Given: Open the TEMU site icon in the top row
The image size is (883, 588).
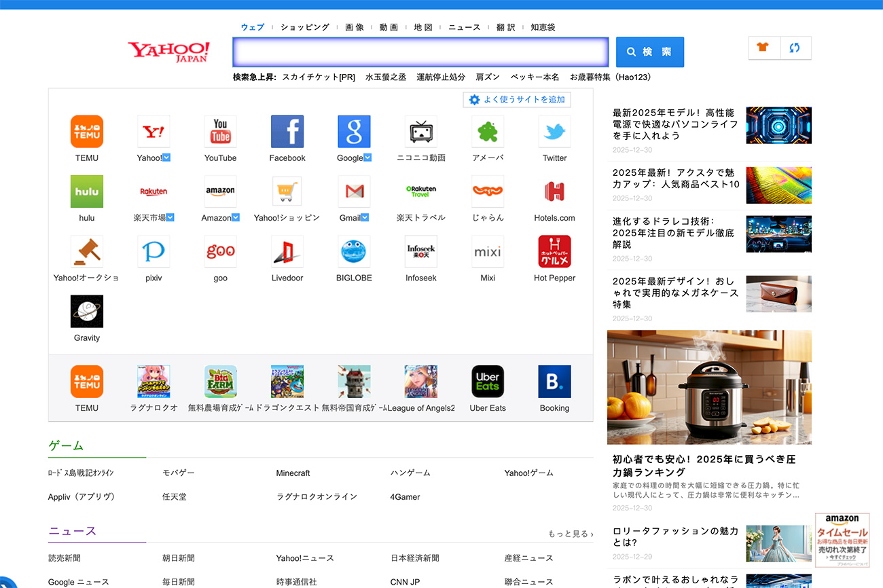Looking at the screenshot, I should 87,132.
